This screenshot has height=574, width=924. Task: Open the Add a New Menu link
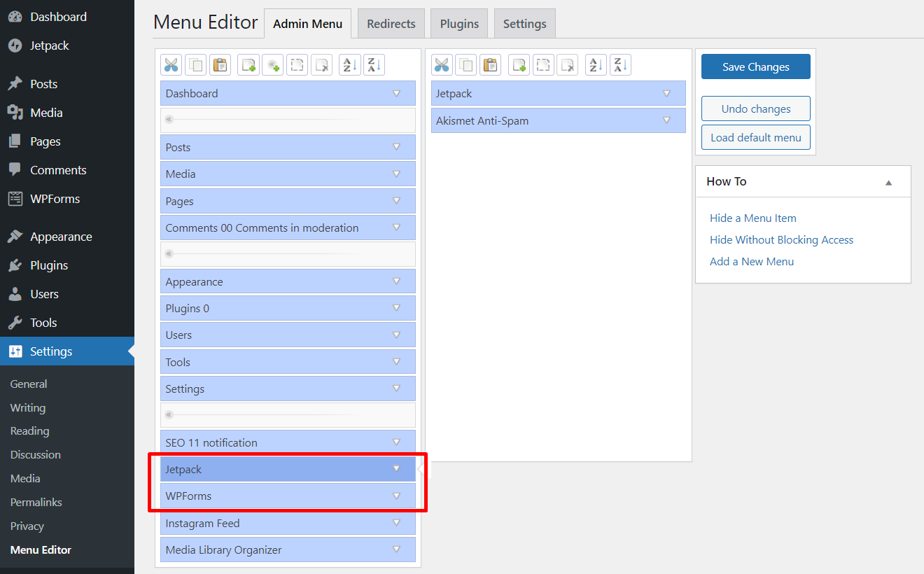point(752,262)
